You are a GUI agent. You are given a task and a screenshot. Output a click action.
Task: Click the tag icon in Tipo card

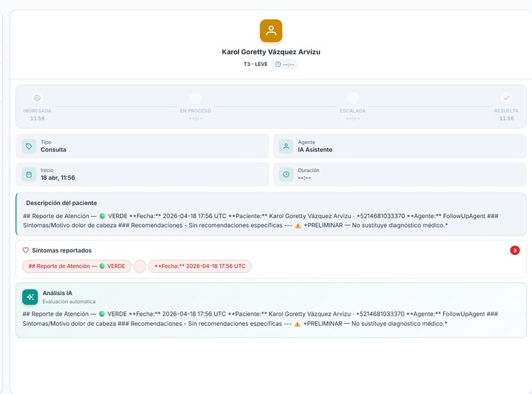[29, 146]
